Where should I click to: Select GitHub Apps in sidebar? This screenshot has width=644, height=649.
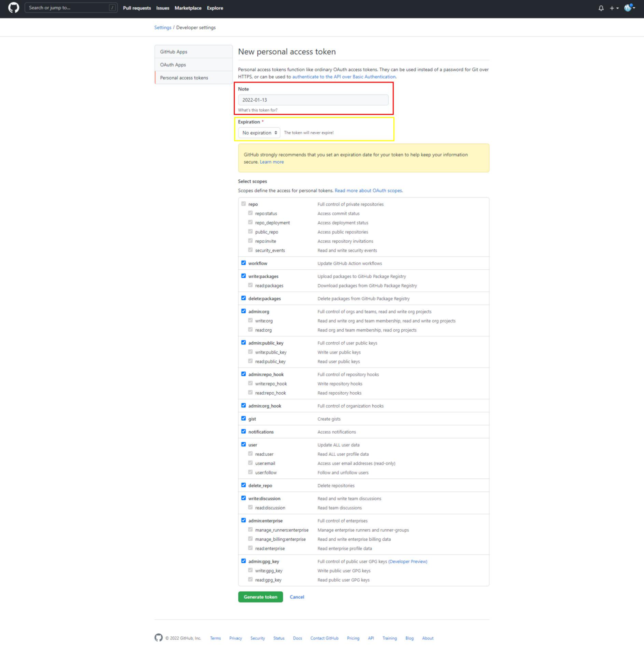[193, 52]
